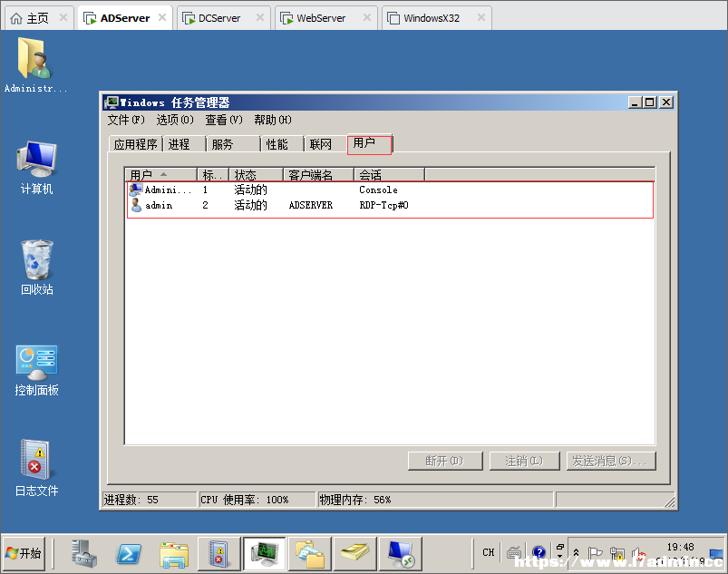The image size is (728, 574).
Task: Click the volume speaker tray icon
Action: click(x=638, y=553)
